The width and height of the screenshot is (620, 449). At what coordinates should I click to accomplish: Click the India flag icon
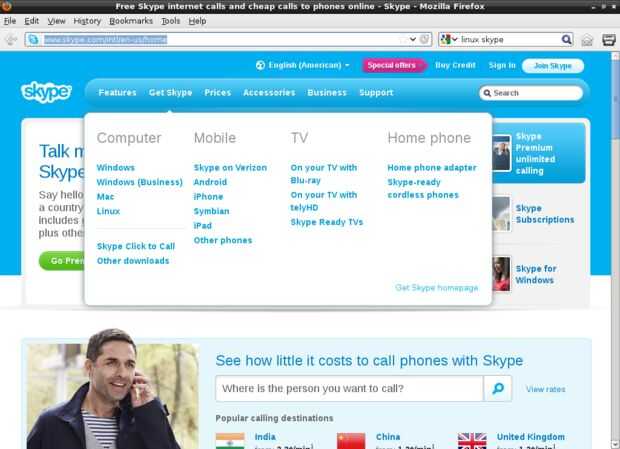pos(230,441)
